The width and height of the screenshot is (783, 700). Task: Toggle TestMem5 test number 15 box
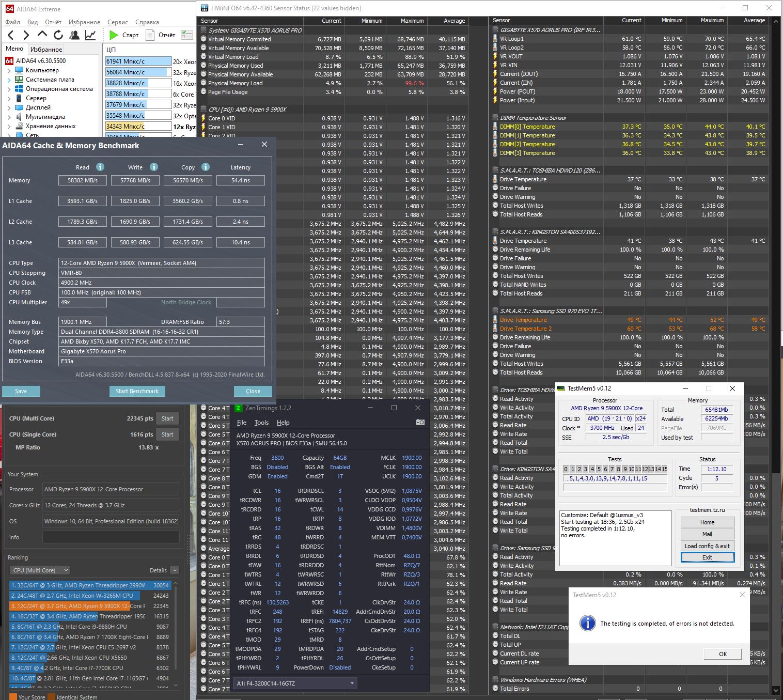point(665,469)
